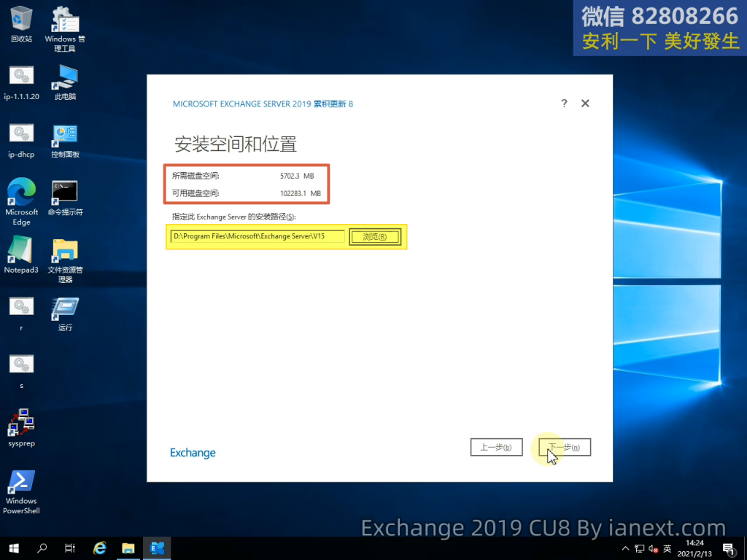The image size is (747, 560).
Task: Launch Microsoft Edge from desktop
Action: tap(22, 198)
